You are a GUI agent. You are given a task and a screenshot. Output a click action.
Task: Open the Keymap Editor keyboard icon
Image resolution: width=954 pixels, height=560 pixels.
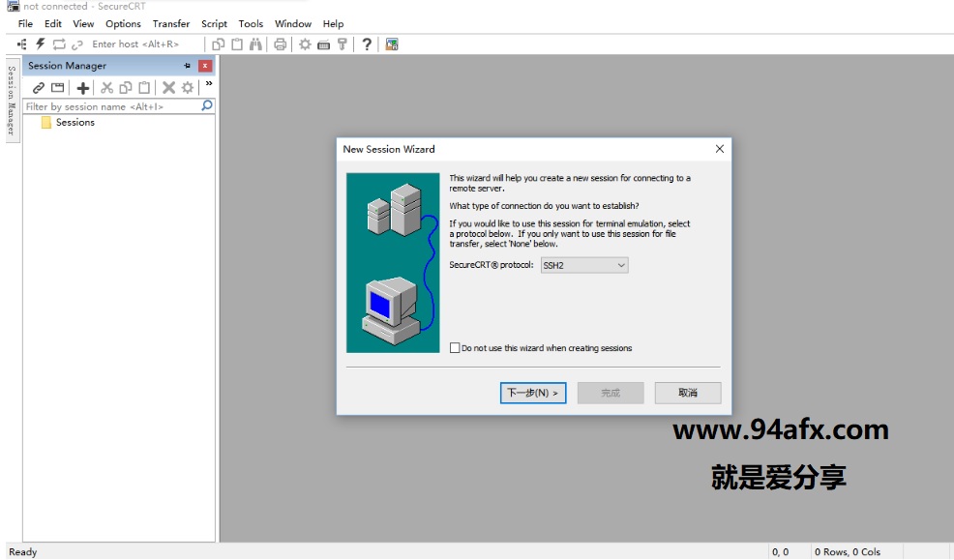(x=324, y=44)
